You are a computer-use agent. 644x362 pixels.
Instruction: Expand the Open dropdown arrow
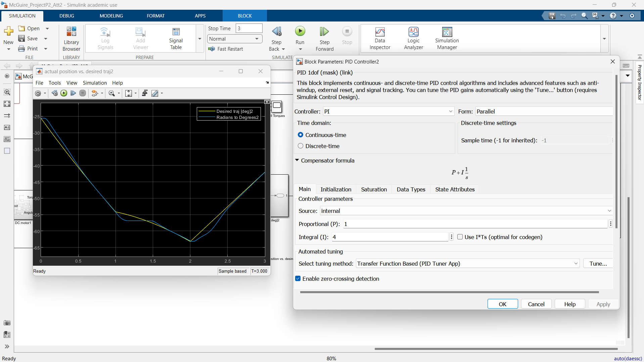pyautogui.click(x=47, y=29)
